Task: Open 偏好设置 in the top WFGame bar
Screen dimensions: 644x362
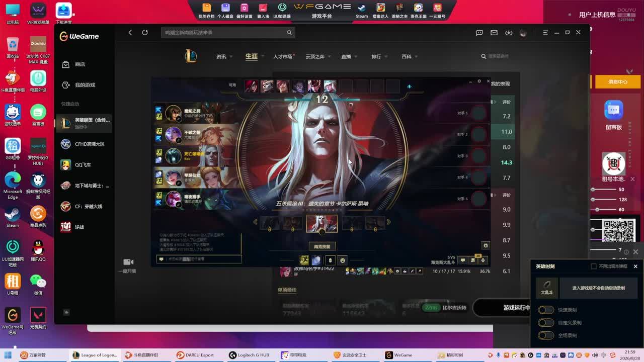Action: click(x=245, y=11)
